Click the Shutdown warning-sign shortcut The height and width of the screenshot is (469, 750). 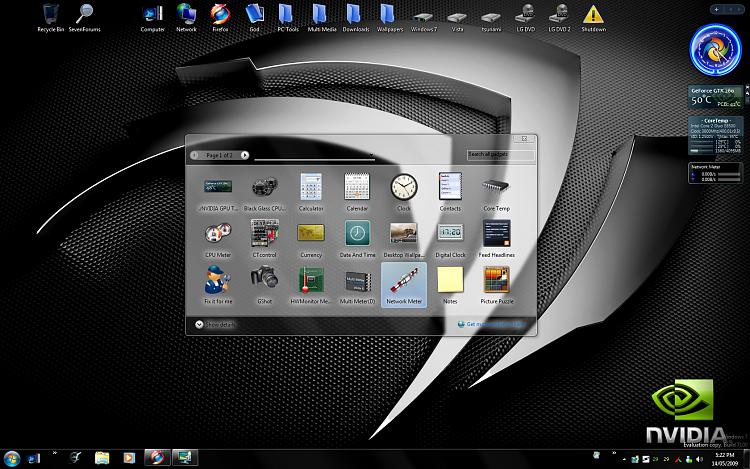coord(594,18)
